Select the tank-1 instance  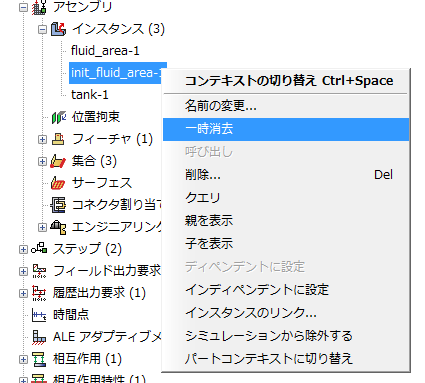pyautogui.click(x=90, y=95)
